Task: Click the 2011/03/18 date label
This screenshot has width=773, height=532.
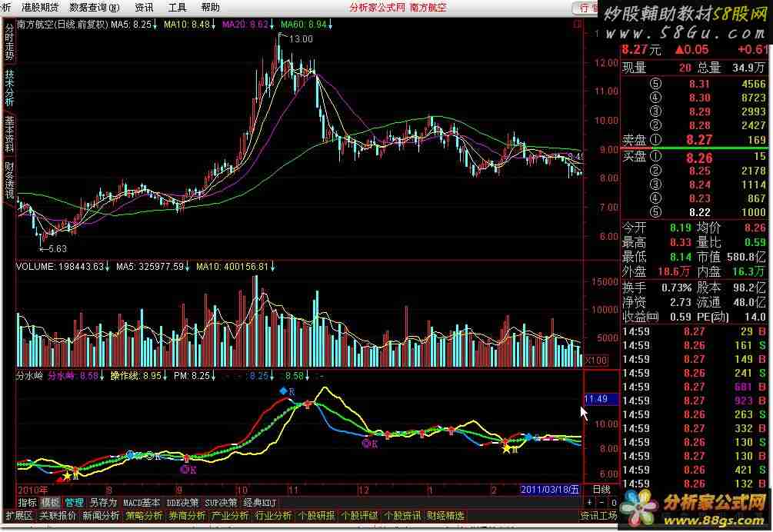Action: (x=550, y=489)
